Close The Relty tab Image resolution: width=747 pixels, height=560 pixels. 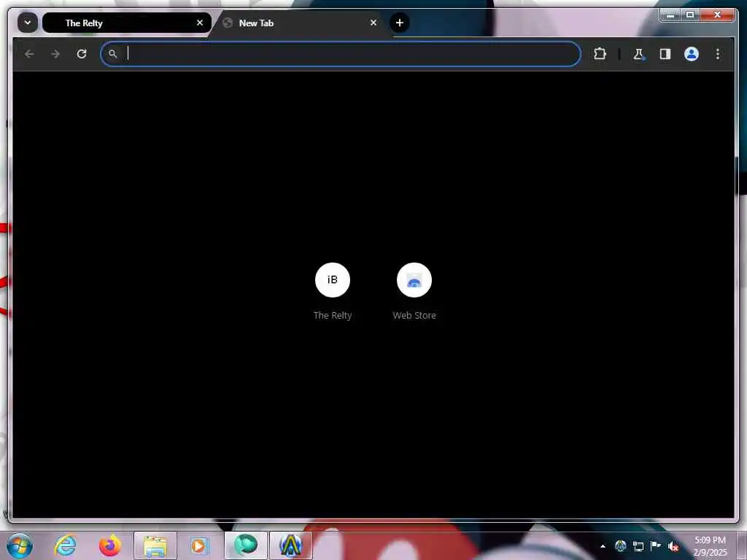click(200, 23)
